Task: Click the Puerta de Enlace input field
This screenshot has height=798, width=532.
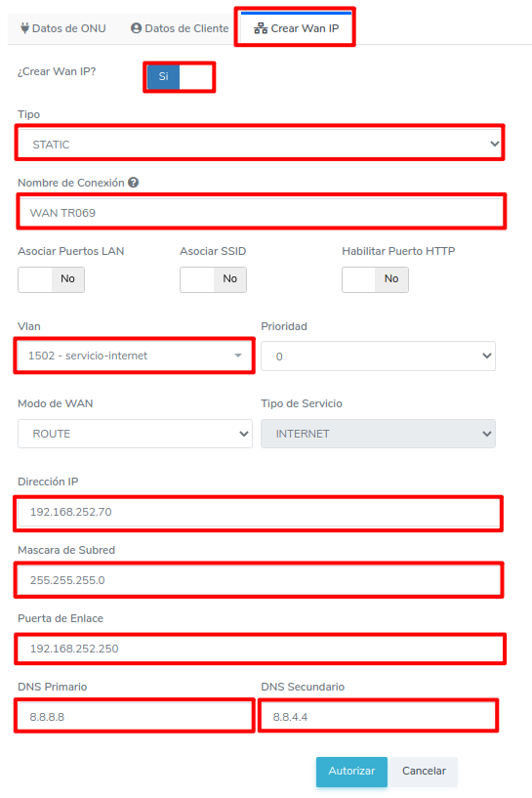Action: coord(260,649)
